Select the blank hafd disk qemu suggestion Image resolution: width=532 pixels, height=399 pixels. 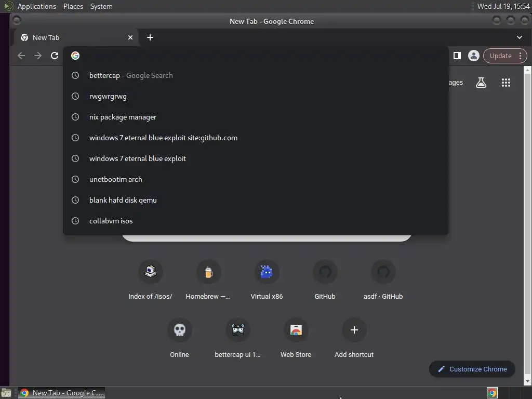coord(256,200)
